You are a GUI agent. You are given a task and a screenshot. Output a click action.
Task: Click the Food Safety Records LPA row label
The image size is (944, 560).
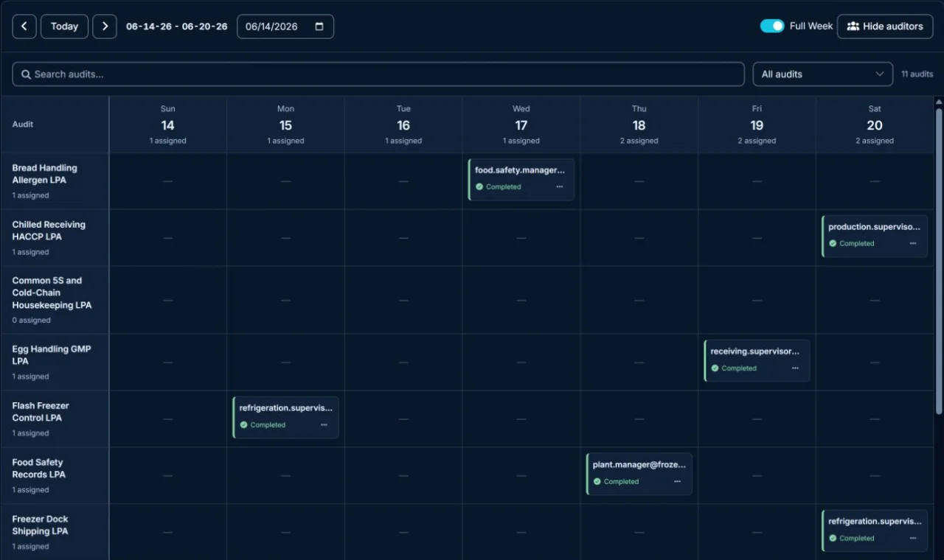click(x=39, y=469)
